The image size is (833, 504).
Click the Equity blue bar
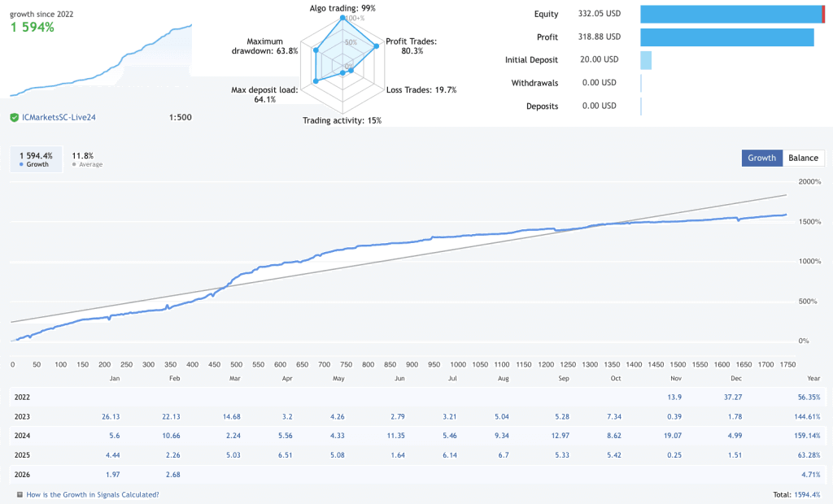tap(731, 14)
